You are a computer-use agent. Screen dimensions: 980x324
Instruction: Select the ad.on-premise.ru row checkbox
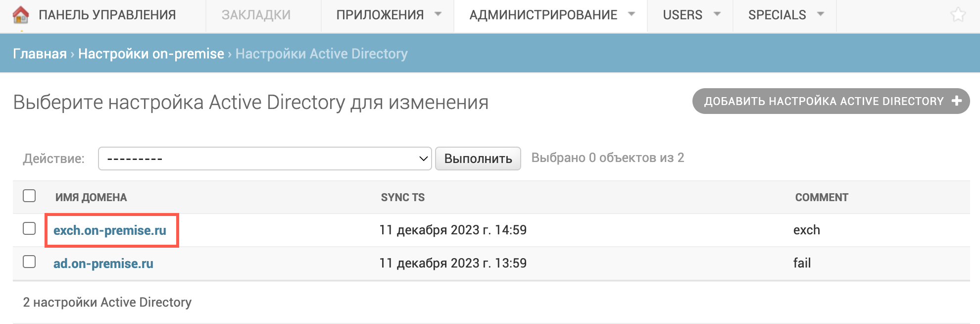pyautogui.click(x=29, y=262)
